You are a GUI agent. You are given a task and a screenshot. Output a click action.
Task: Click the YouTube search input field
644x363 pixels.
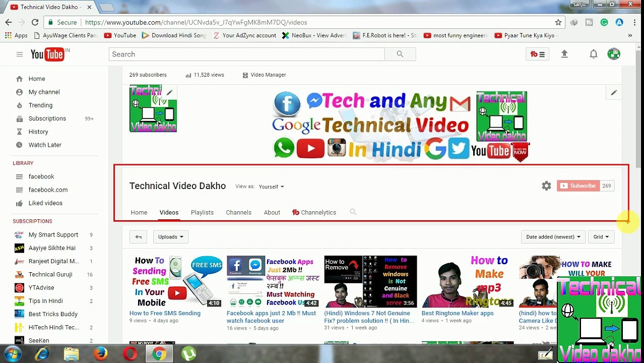tap(246, 54)
